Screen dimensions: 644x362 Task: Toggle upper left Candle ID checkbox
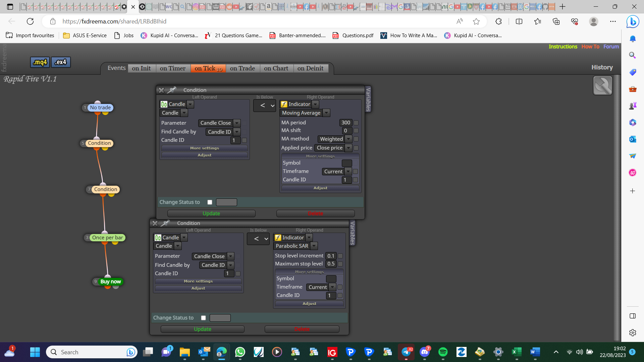(245, 140)
